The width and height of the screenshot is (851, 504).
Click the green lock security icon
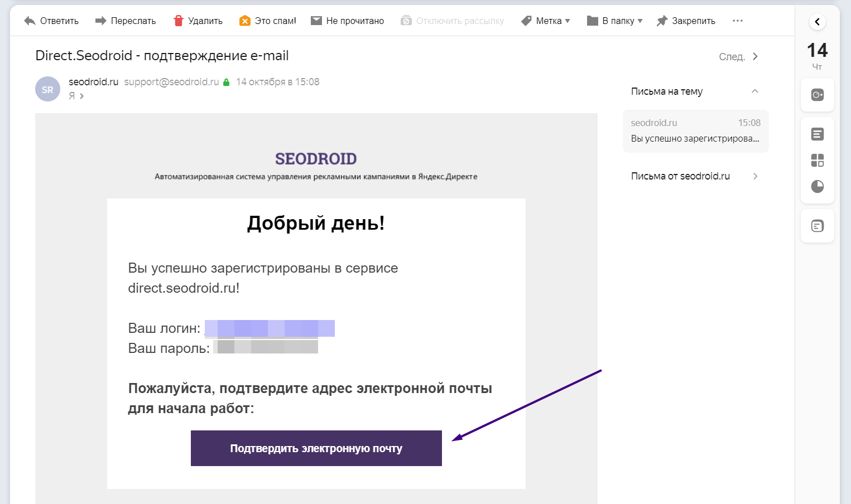pyautogui.click(x=226, y=82)
